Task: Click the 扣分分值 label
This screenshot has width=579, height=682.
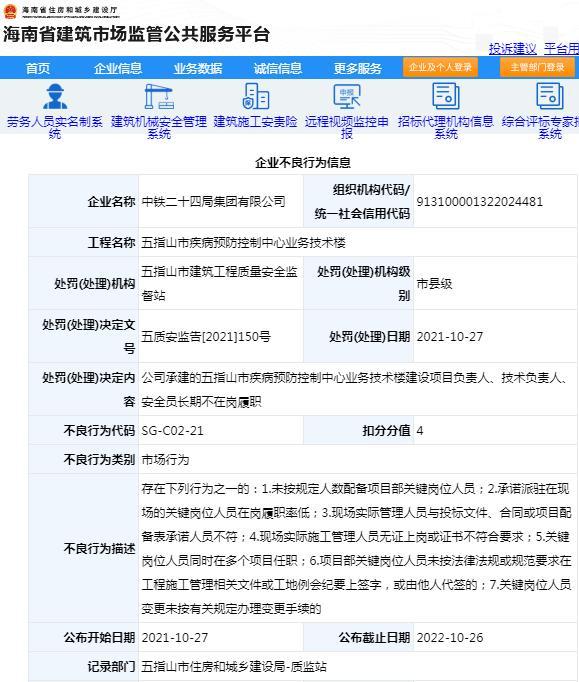Action: 386,431
